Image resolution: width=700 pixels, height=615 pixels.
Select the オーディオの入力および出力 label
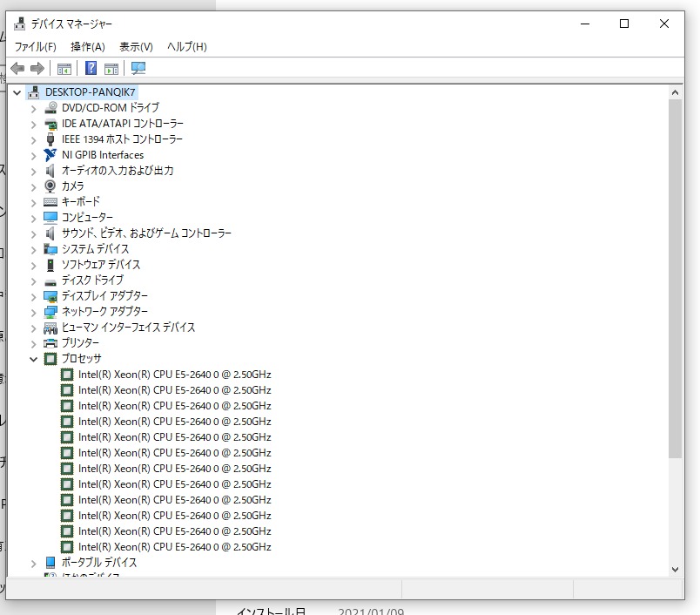(118, 171)
